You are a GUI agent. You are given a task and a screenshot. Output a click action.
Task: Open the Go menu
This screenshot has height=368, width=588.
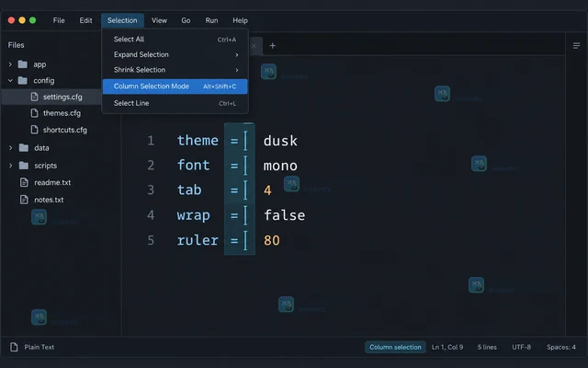coord(186,20)
